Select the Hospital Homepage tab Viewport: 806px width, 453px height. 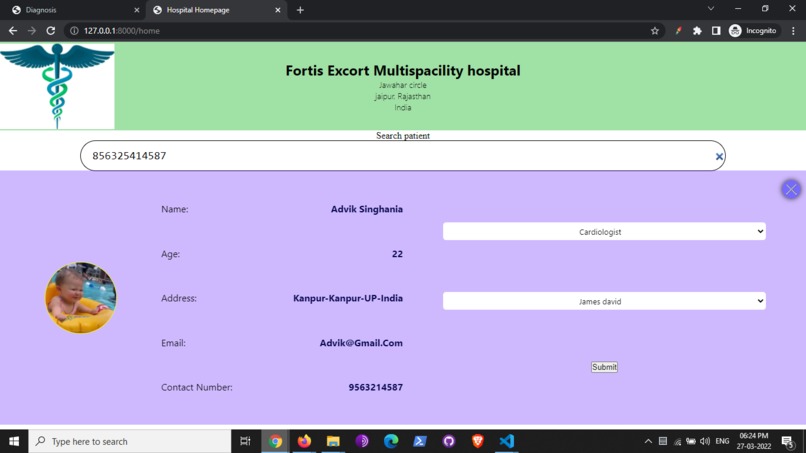coord(213,10)
